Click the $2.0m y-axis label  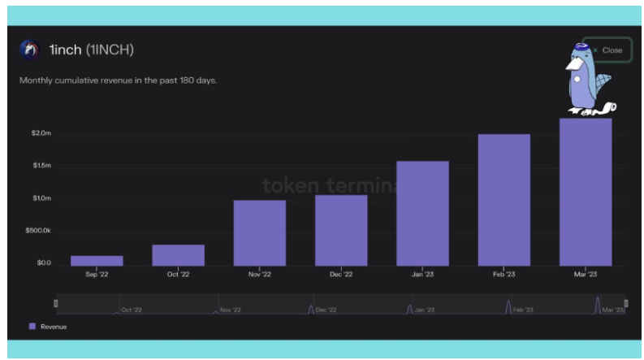pyautogui.click(x=41, y=133)
